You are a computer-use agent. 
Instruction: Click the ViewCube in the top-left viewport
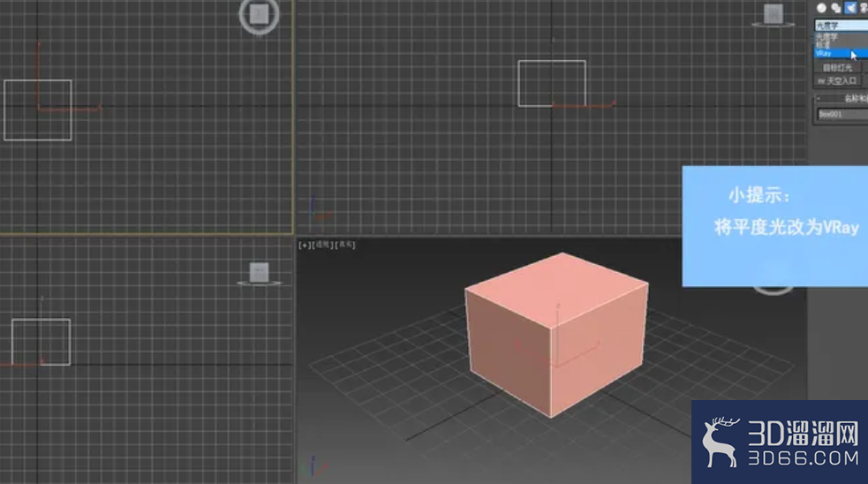pos(259,15)
